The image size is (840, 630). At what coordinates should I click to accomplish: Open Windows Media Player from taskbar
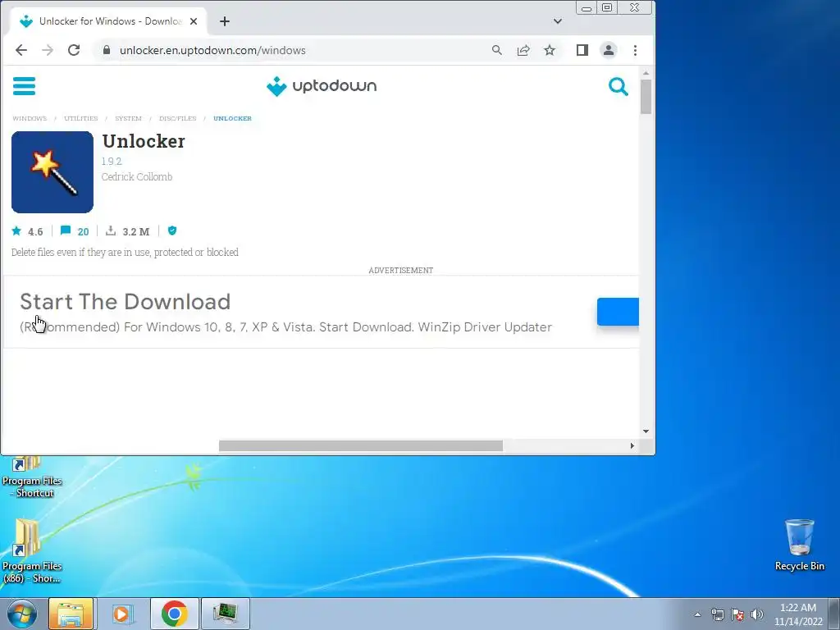[x=121, y=614]
